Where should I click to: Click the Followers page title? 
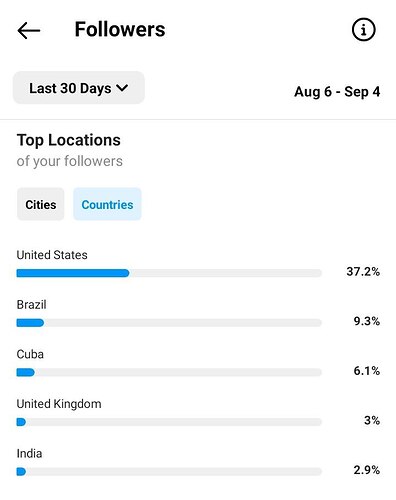coord(120,29)
